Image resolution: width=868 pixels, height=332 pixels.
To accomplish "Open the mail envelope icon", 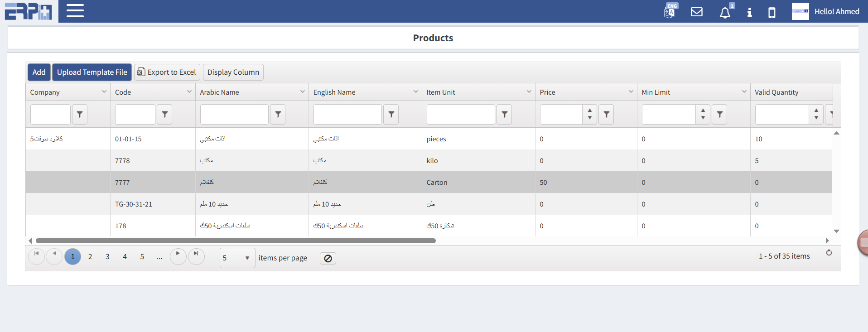I will [x=696, y=12].
